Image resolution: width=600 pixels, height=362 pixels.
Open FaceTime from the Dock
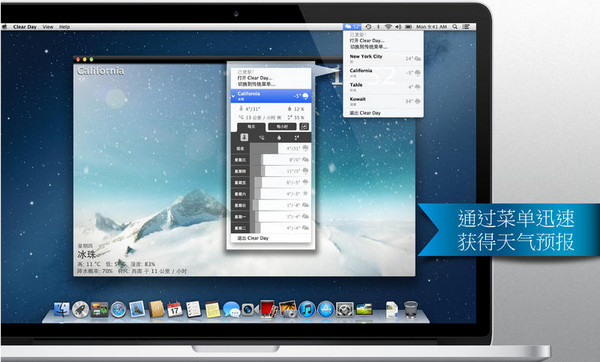[x=250, y=310]
